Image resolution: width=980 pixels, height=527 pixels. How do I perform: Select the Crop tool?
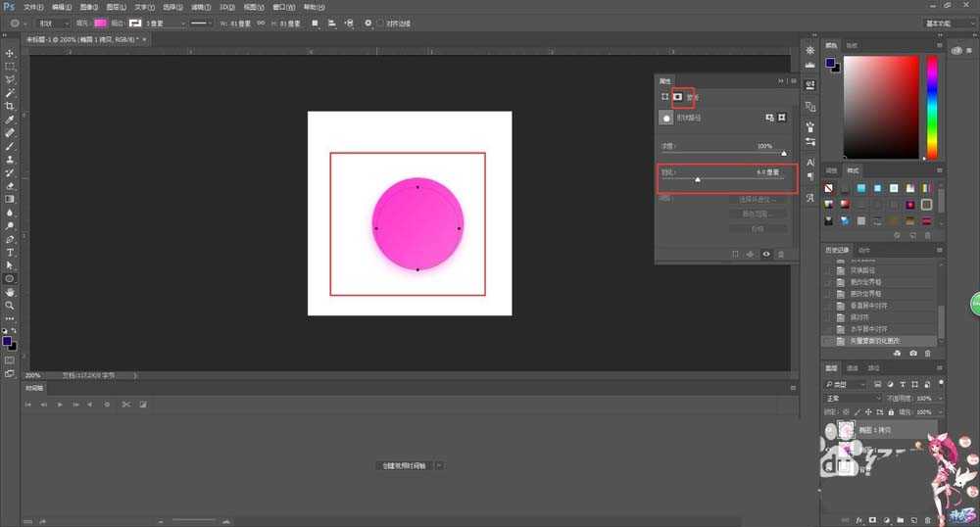[10, 106]
